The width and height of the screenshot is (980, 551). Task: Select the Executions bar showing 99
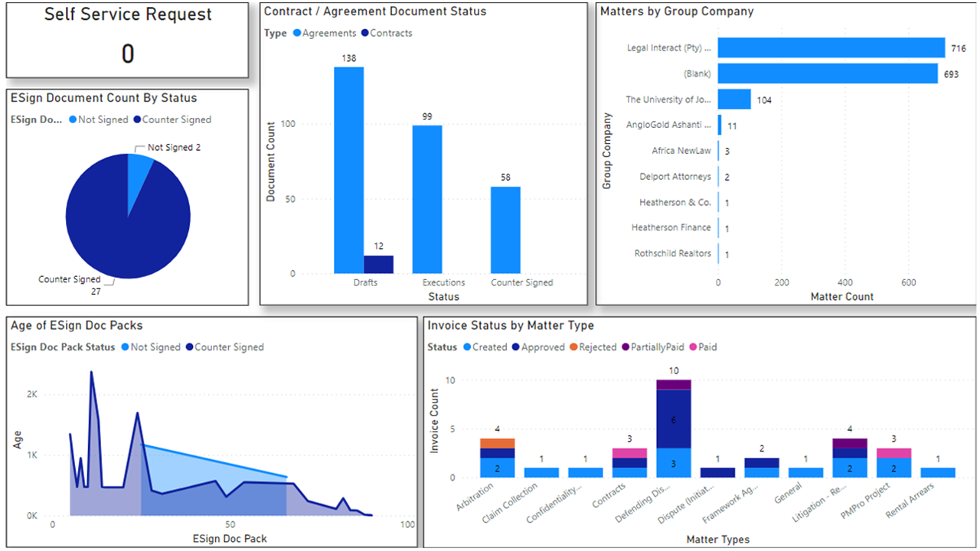(x=427, y=199)
